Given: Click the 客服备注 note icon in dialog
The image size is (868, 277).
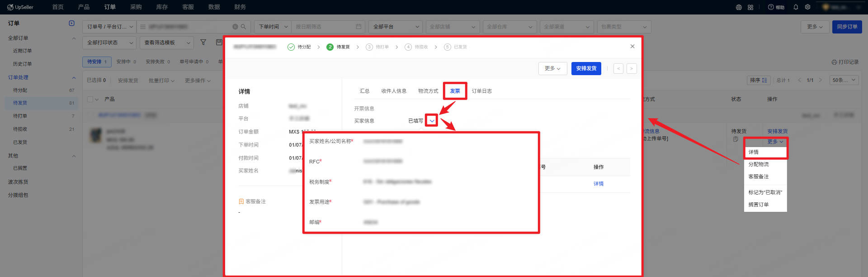Looking at the screenshot, I should (241, 201).
